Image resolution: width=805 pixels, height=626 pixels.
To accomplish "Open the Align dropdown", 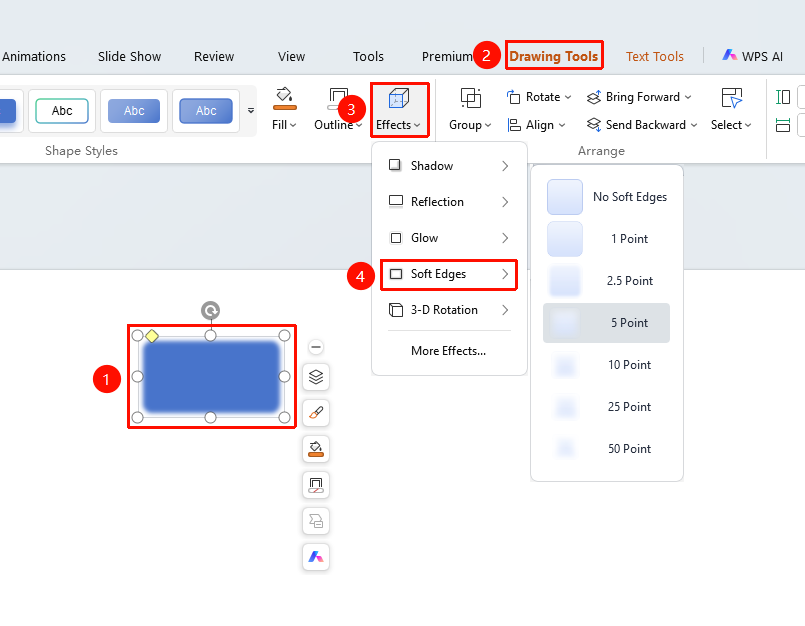I will [x=536, y=125].
